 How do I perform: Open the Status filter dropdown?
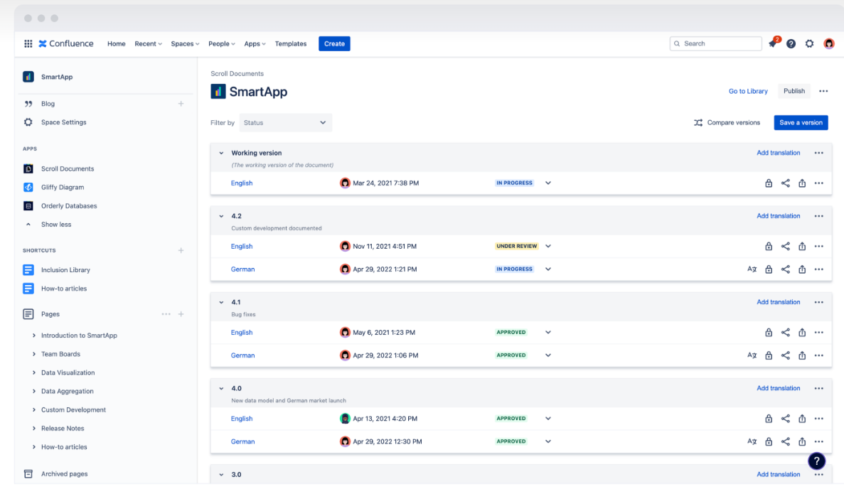pos(285,122)
